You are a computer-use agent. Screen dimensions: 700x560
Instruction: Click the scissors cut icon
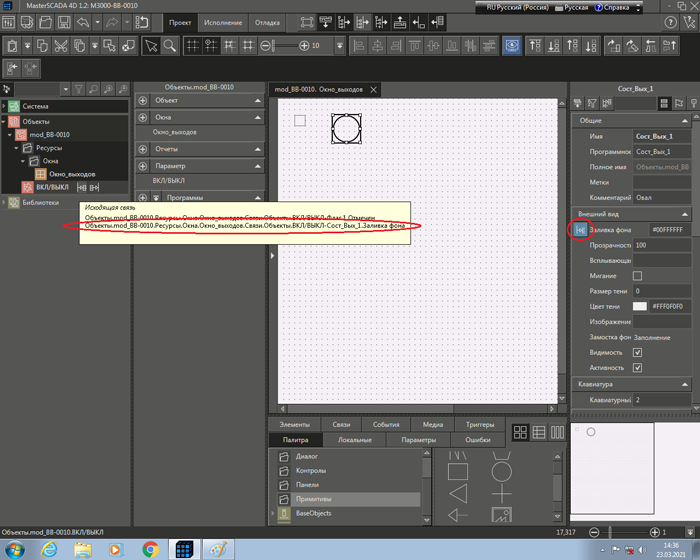pos(60,45)
